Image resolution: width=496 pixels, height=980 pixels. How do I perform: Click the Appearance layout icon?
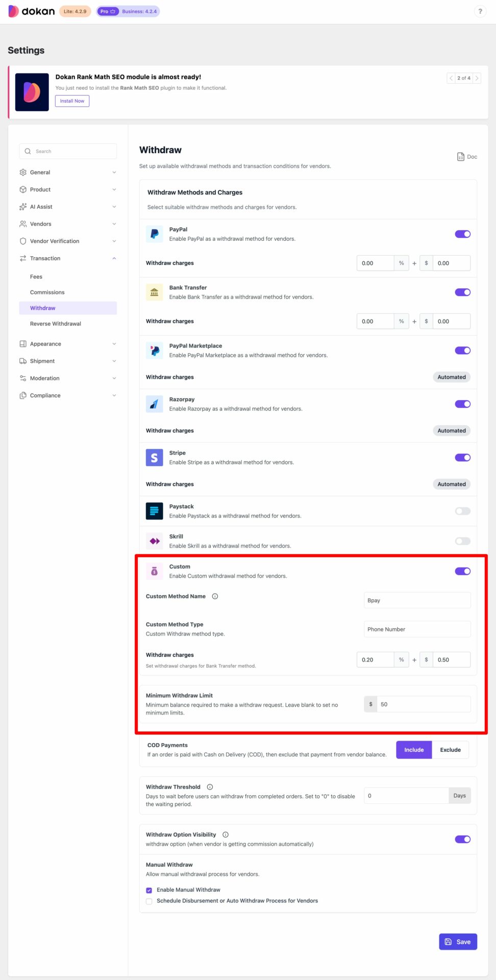(23, 344)
